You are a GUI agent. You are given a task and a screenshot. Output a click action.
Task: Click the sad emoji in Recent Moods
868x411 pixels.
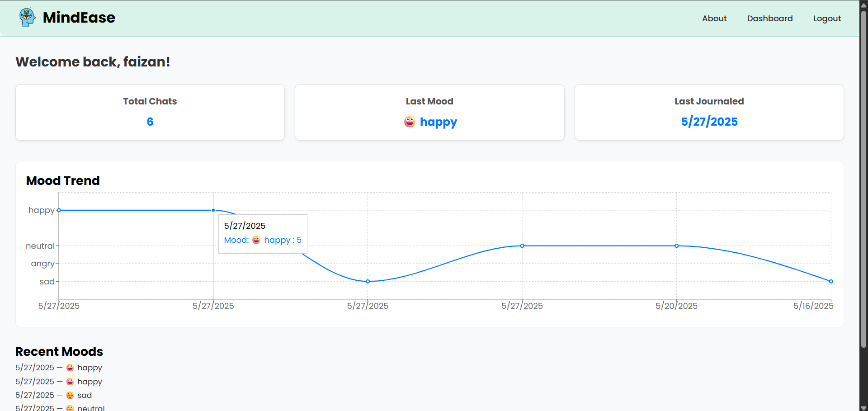pyautogui.click(x=70, y=395)
